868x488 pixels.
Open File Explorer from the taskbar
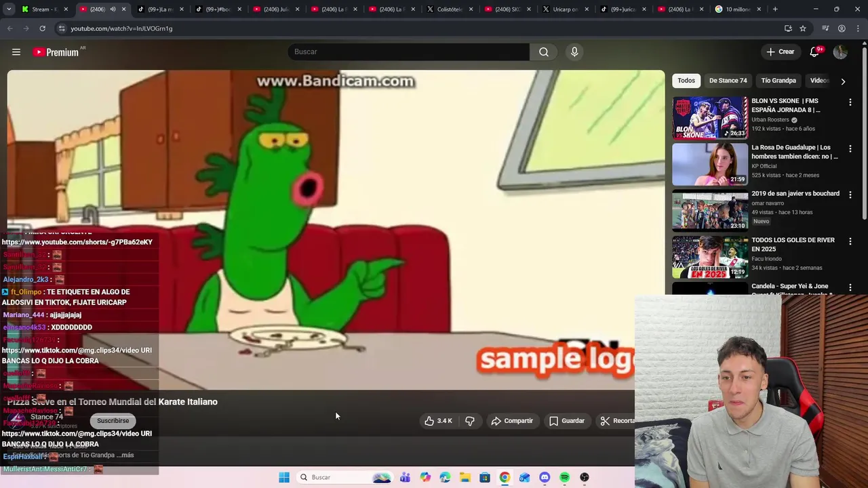[465, 477]
